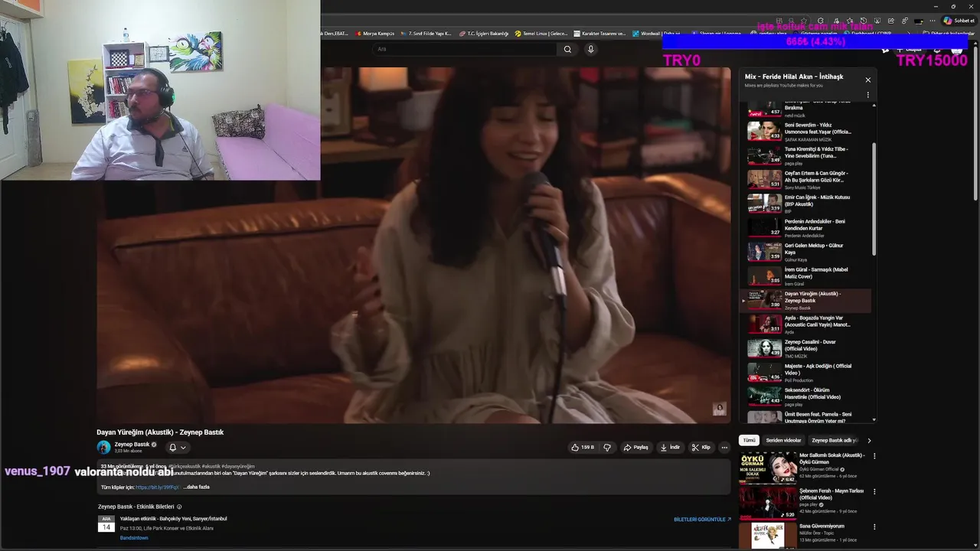Click 'Mix - Feride Hilal Akın - İntihaşk' heading
The width and height of the screenshot is (980, 551).
point(794,77)
